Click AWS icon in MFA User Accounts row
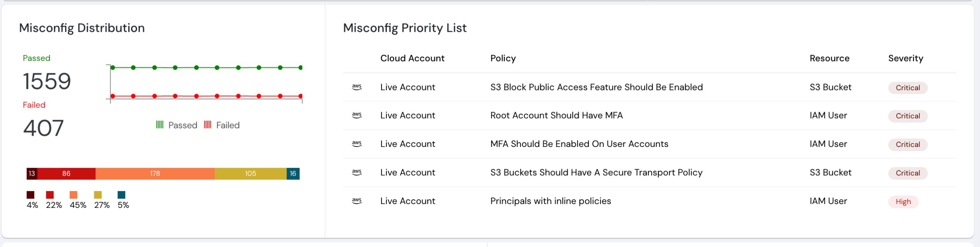The image size is (980, 247). [357, 144]
